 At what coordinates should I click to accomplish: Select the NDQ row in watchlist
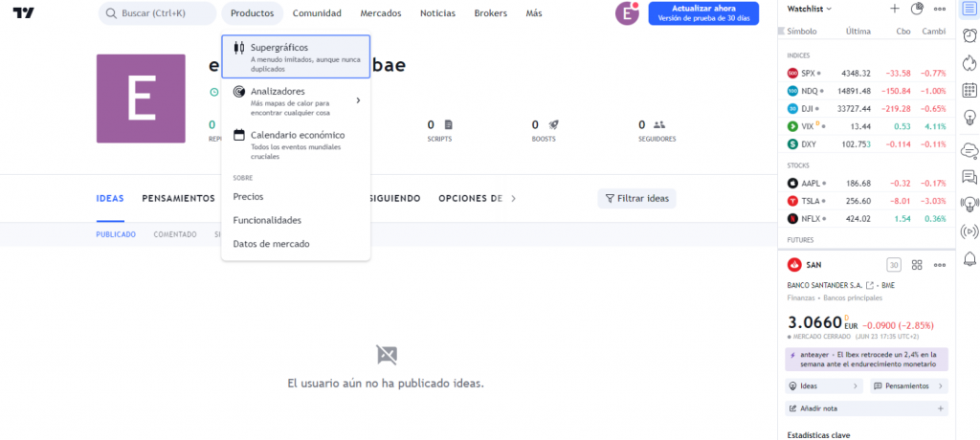pyautogui.click(x=866, y=91)
